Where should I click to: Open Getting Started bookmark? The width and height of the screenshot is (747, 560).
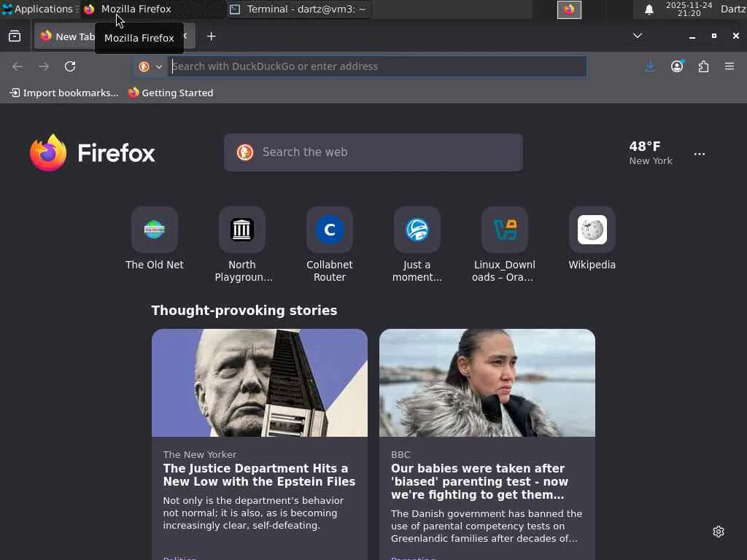pyautogui.click(x=171, y=93)
